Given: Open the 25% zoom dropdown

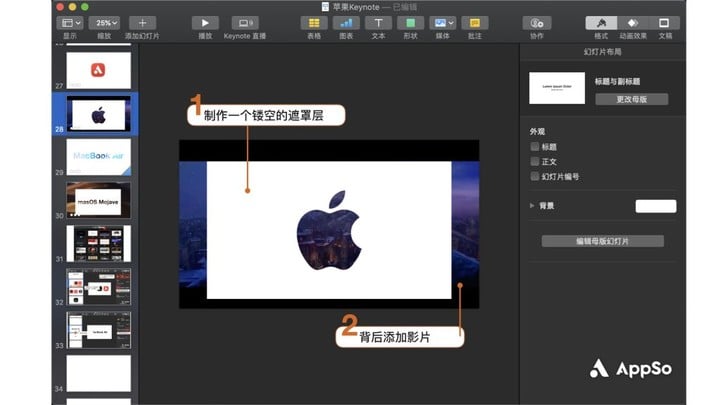Looking at the screenshot, I should 104,23.
